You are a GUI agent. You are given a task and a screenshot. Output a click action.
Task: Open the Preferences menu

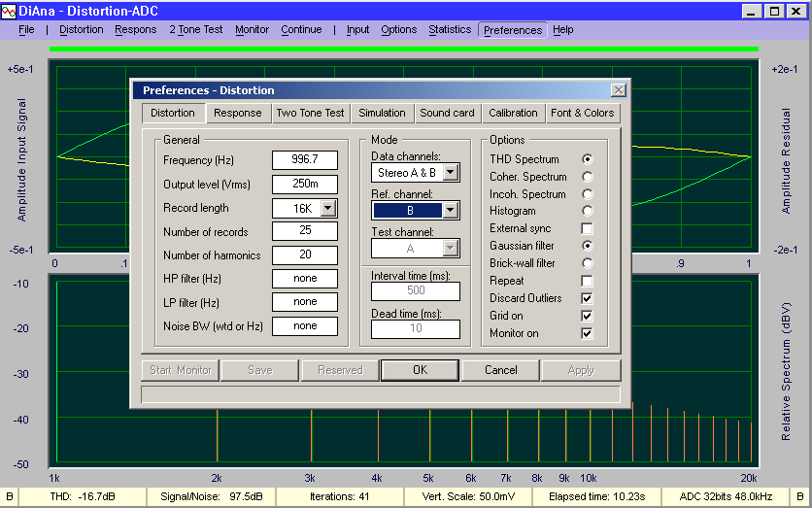coord(513,30)
